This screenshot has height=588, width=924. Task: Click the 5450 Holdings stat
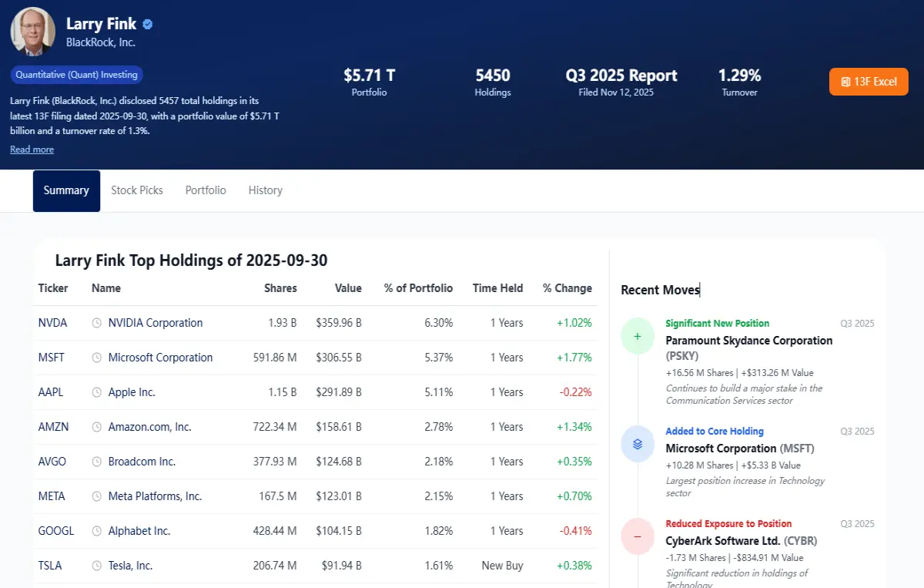pyautogui.click(x=493, y=82)
